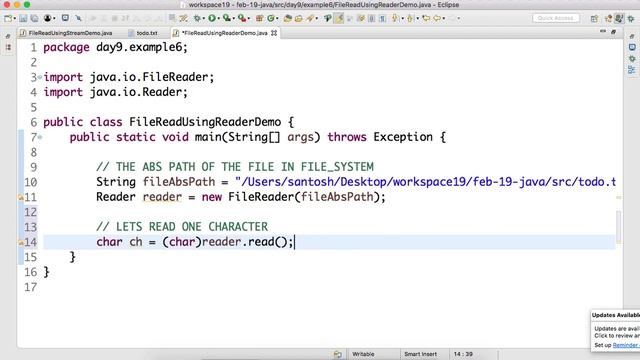Viewport: 640px width, 360px height.
Task: Select the active Java perspective icon
Action: coord(619,18)
